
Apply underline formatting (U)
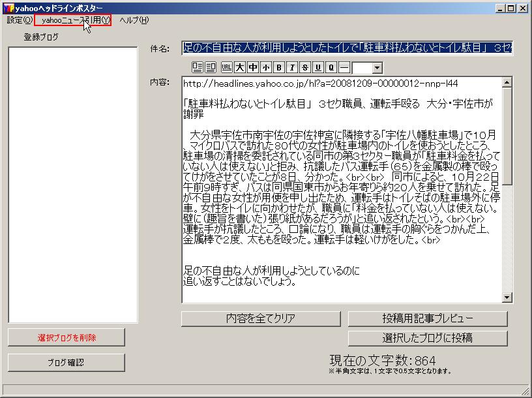coord(318,67)
